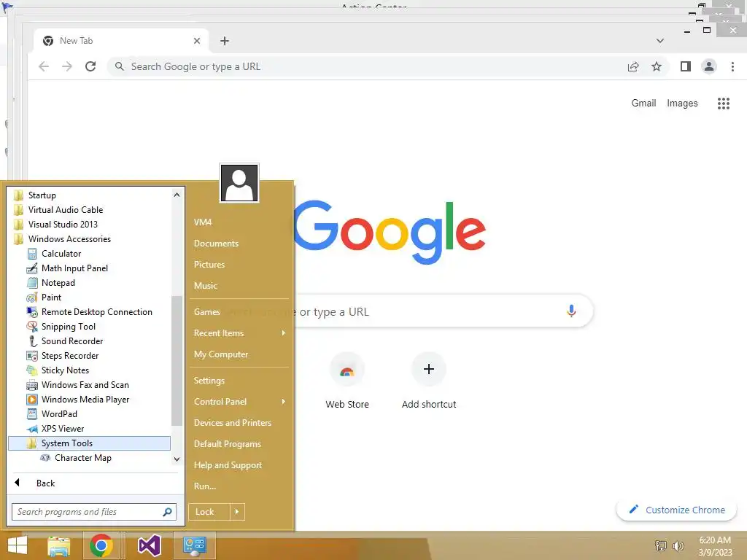Open Devices and Printers
The width and height of the screenshot is (747, 560).
tap(233, 423)
